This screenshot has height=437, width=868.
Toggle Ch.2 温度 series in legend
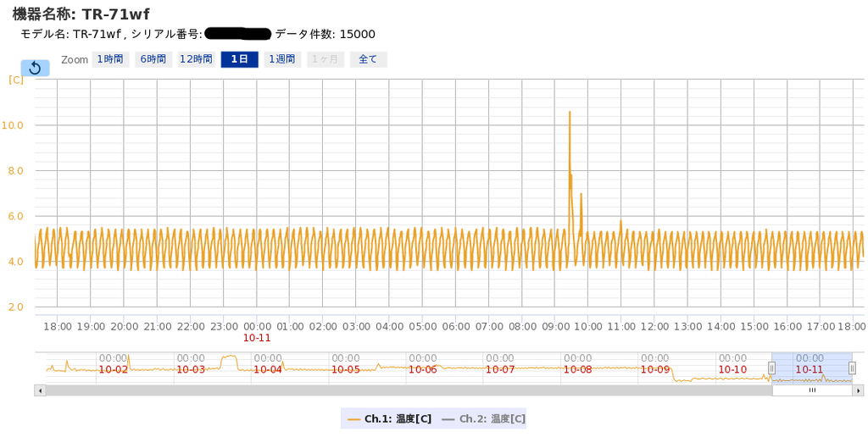pyautogui.click(x=483, y=418)
